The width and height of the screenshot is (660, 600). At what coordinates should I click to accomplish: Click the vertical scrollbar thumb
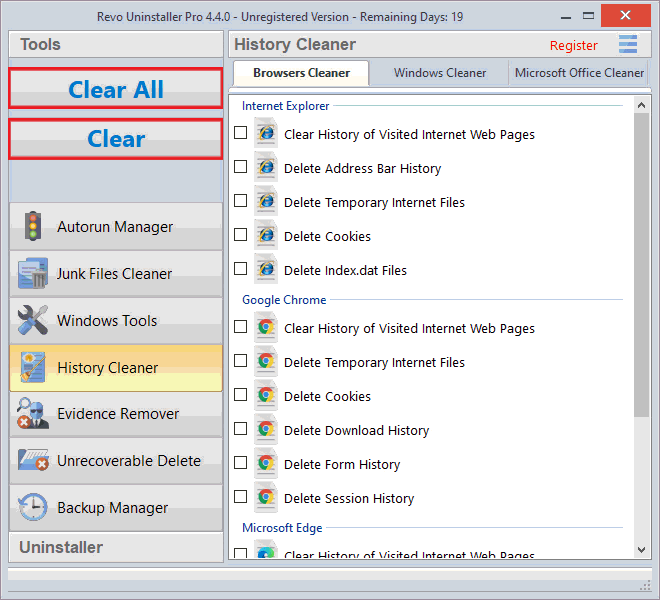tap(641, 265)
